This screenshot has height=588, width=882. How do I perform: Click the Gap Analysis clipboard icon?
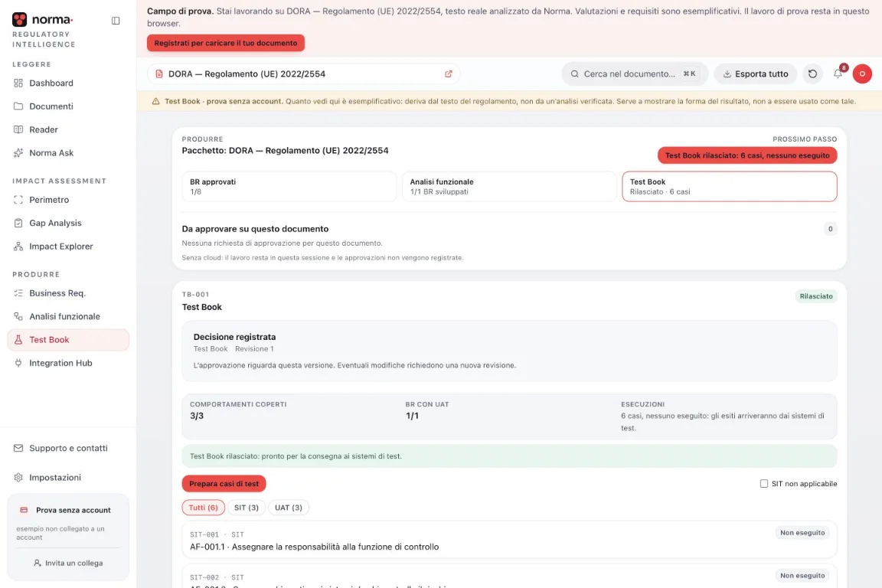click(18, 224)
